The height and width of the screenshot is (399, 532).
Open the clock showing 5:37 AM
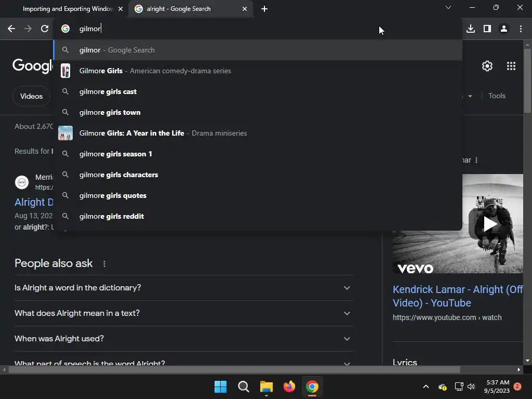coord(497,387)
